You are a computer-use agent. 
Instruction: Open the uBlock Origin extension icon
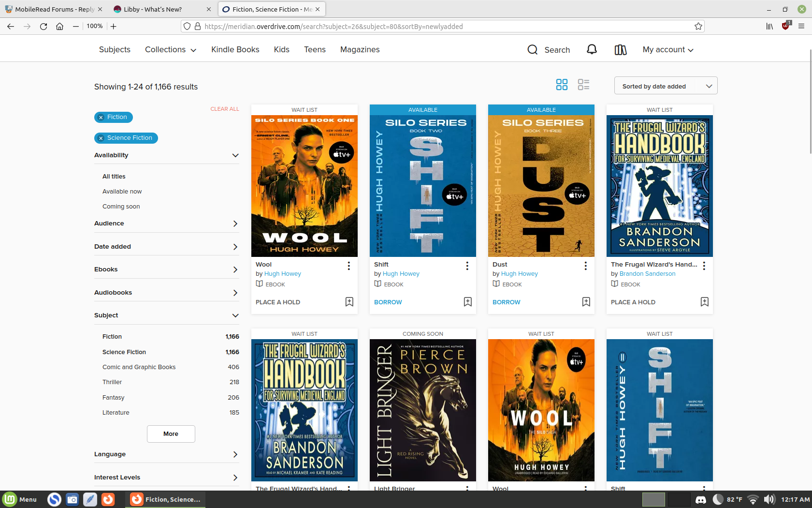(x=786, y=26)
